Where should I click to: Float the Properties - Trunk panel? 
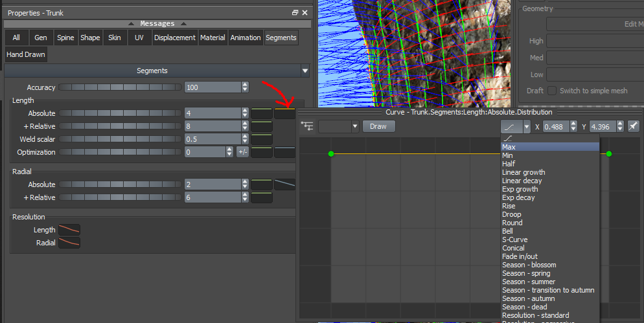pyautogui.click(x=295, y=13)
